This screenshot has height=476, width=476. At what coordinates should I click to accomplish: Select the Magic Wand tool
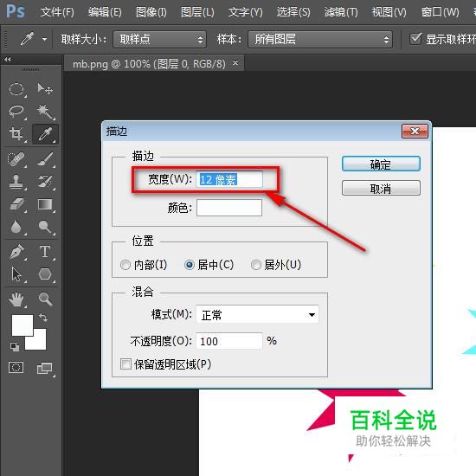45,112
